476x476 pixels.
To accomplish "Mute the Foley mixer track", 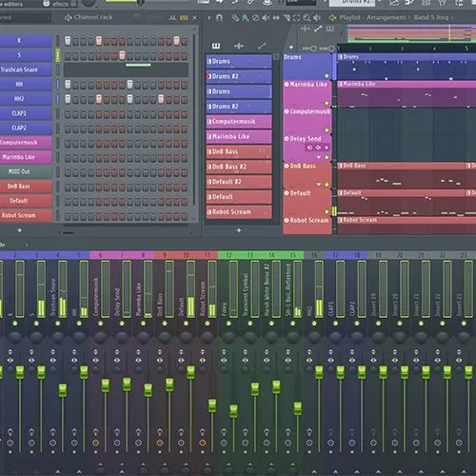I will click(228, 324).
